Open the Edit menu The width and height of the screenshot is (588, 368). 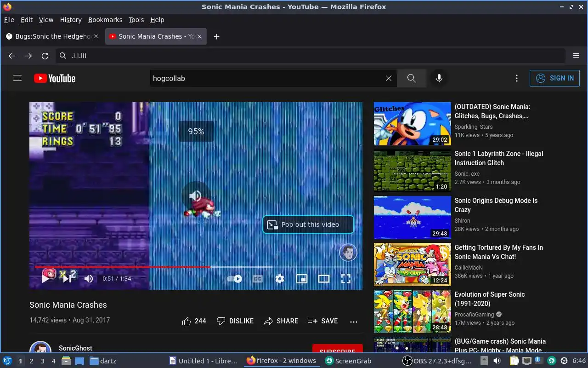(x=27, y=20)
